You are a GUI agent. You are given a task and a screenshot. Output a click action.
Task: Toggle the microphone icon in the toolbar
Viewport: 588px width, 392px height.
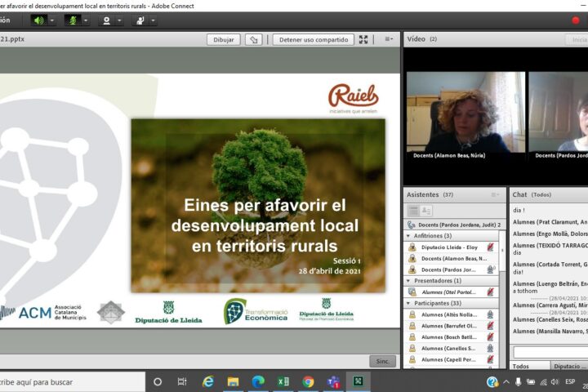(73, 20)
